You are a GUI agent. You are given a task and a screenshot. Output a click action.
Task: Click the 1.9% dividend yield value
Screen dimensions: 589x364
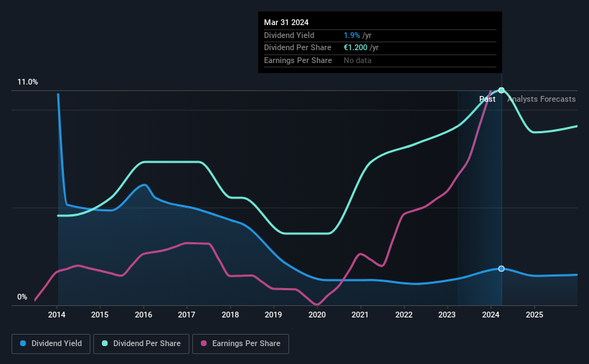[352, 35]
